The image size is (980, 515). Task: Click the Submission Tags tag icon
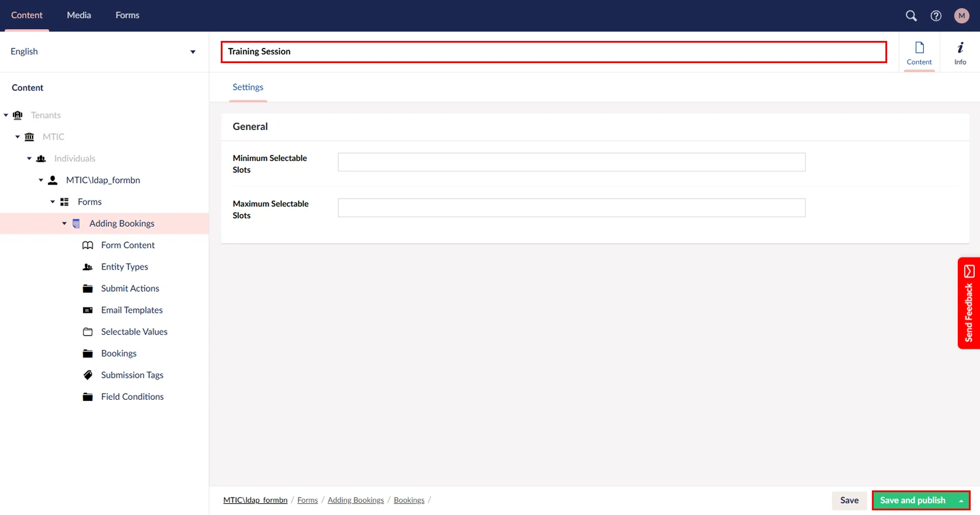click(x=88, y=375)
